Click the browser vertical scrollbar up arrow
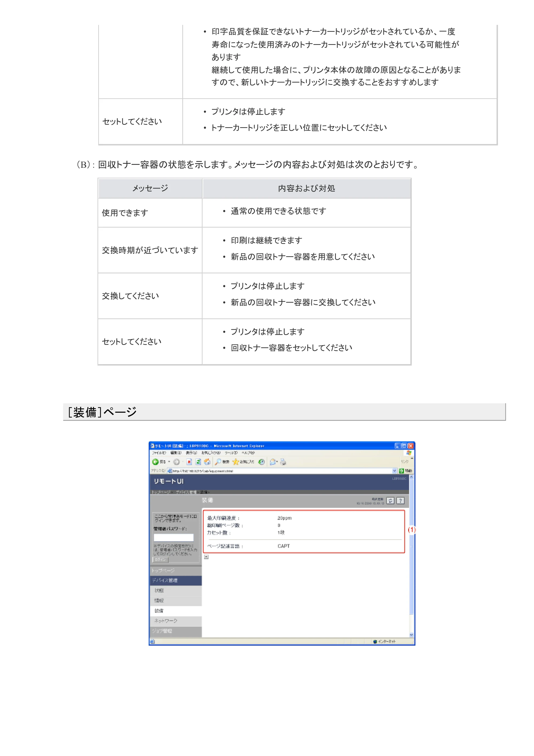The width and height of the screenshot is (534, 756). [411, 477]
